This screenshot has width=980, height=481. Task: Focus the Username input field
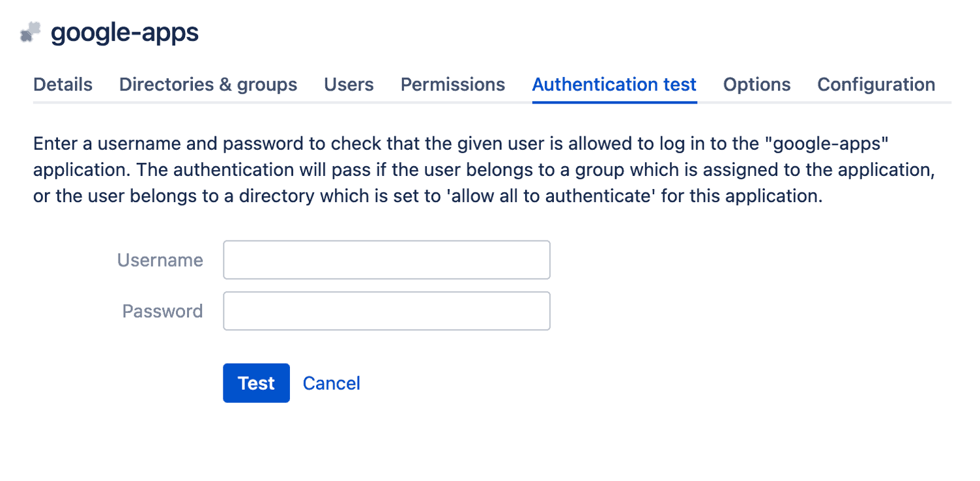(x=387, y=260)
